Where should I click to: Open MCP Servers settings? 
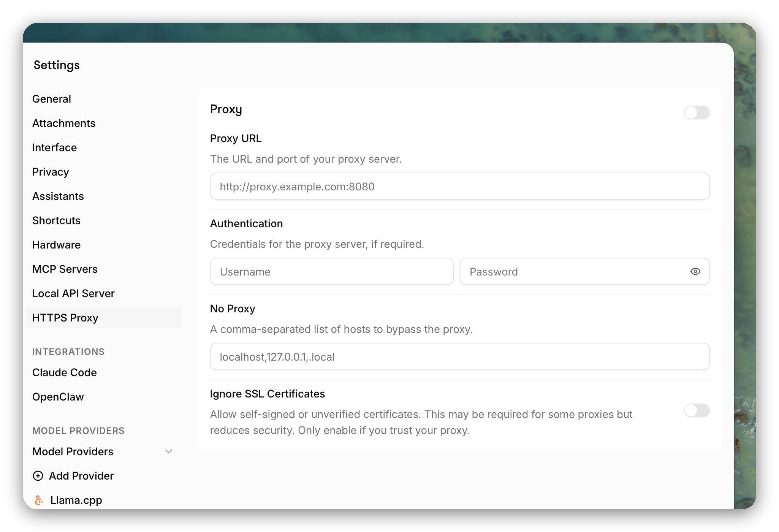pyautogui.click(x=65, y=269)
